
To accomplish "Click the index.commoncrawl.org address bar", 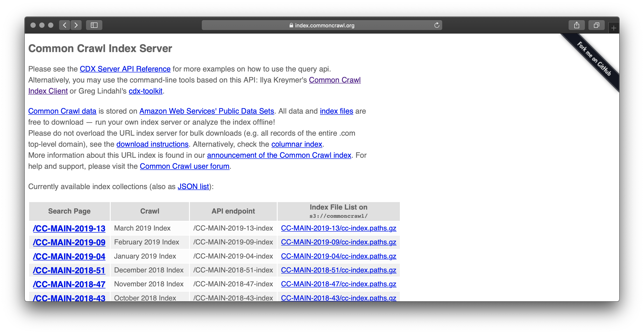I will (x=322, y=25).
